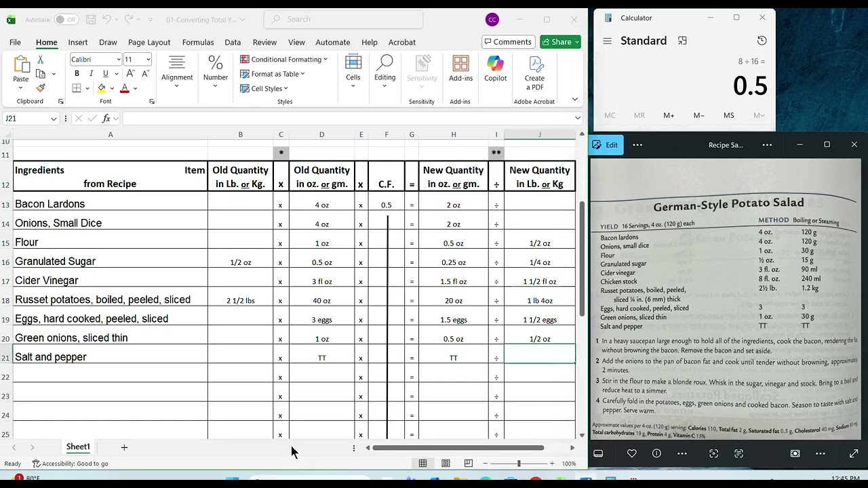Click Accessibility: Good to go status
Image resolution: width=868 pixels, height=488 pixels.
[70, 464]
